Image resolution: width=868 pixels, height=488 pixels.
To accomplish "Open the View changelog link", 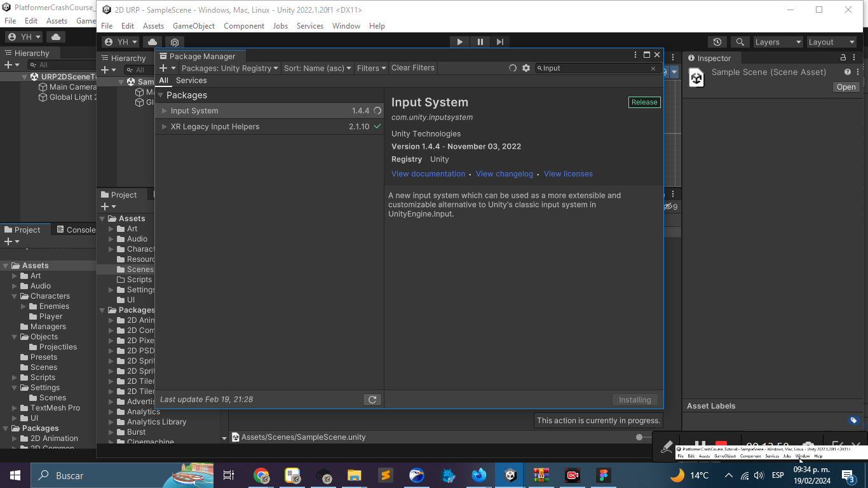I will pyautogui.click(x=505, y=174).
